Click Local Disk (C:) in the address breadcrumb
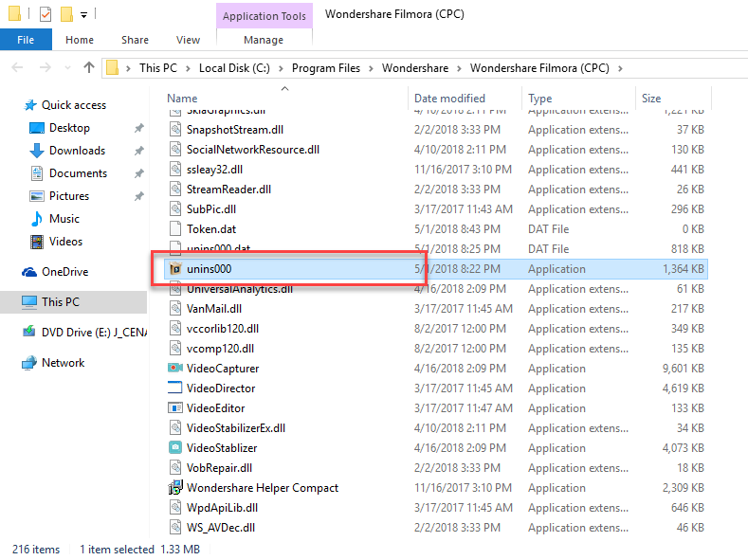This screenshot has width=748, height=560. (234, 68)
